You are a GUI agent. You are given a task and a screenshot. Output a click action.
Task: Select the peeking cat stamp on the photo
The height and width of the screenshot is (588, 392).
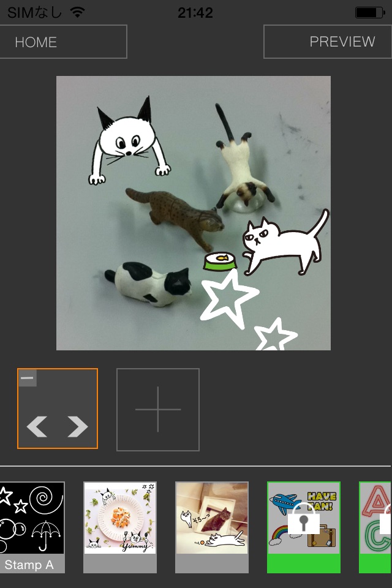[x=129, y=141]
